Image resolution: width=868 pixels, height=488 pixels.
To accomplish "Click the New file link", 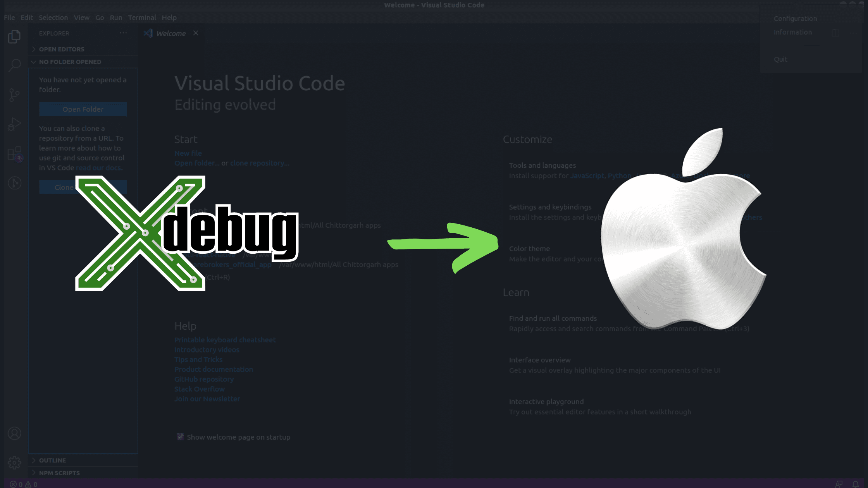I will (x=188, y=153).
